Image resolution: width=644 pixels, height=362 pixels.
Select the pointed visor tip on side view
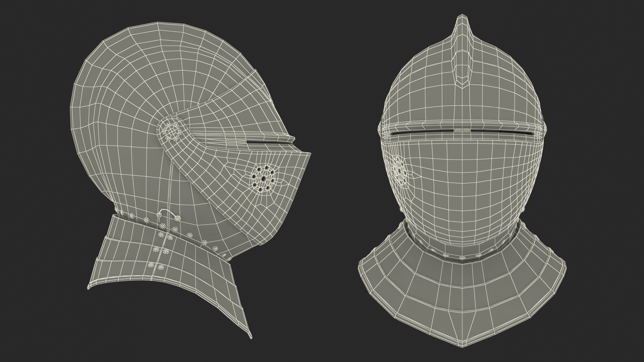tap(309, 155)
